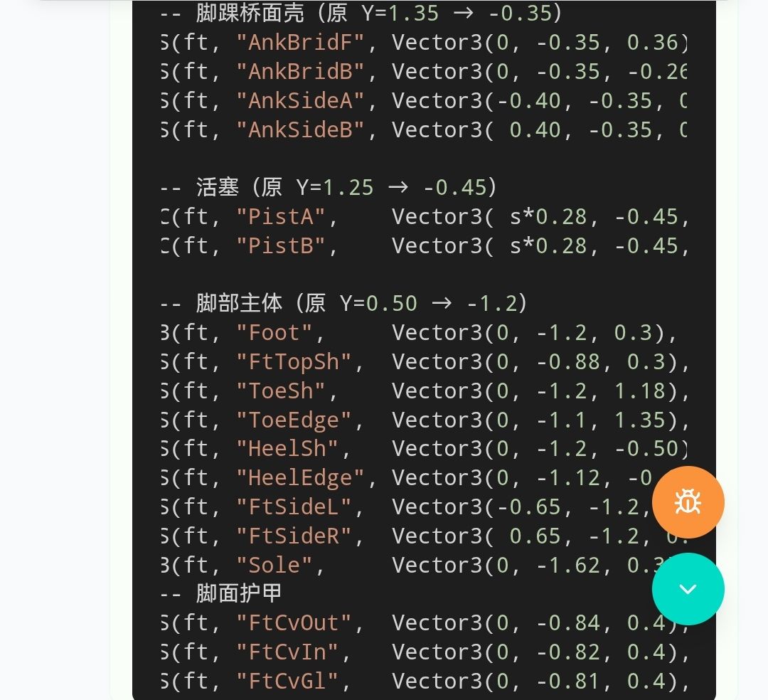Click the orange bug debug button
Image resolution: width=768 pixels, height=700 pixels.
point(688,502)
